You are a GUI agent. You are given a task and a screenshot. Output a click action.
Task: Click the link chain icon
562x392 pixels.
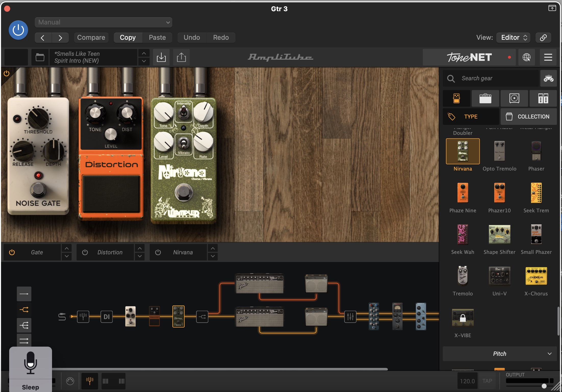click(x=543, y=38)
